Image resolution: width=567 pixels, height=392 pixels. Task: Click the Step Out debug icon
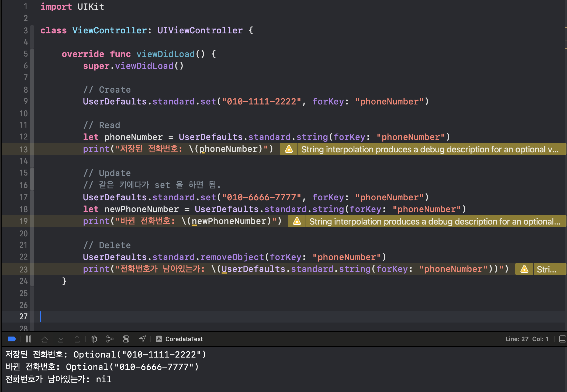pyautogui.click(x=77, y=339)
